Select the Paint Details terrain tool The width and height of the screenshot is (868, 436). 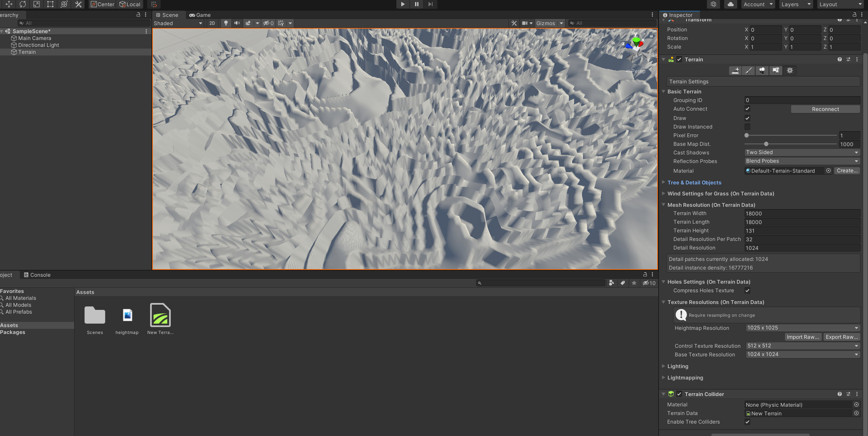pos(776,70)
